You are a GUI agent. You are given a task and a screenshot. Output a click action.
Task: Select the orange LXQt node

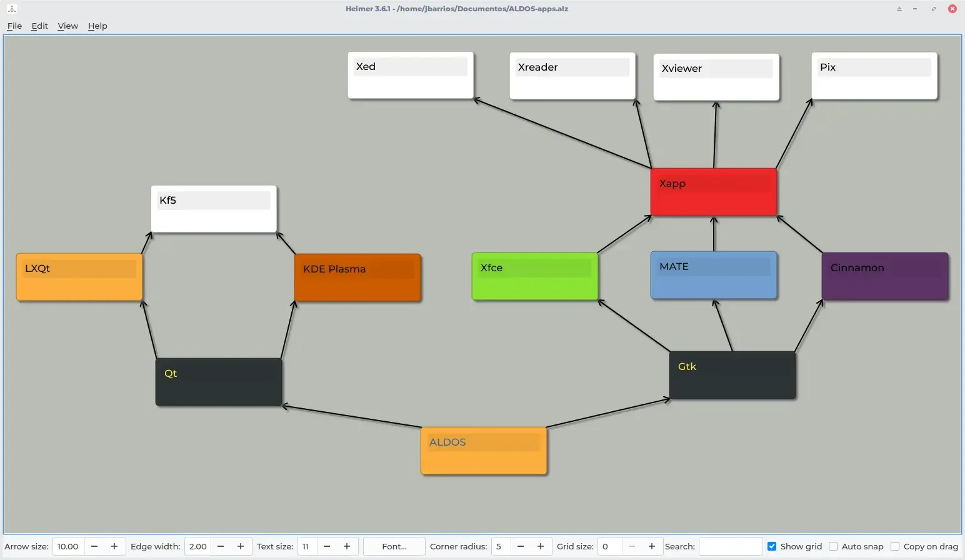[79, 277]
